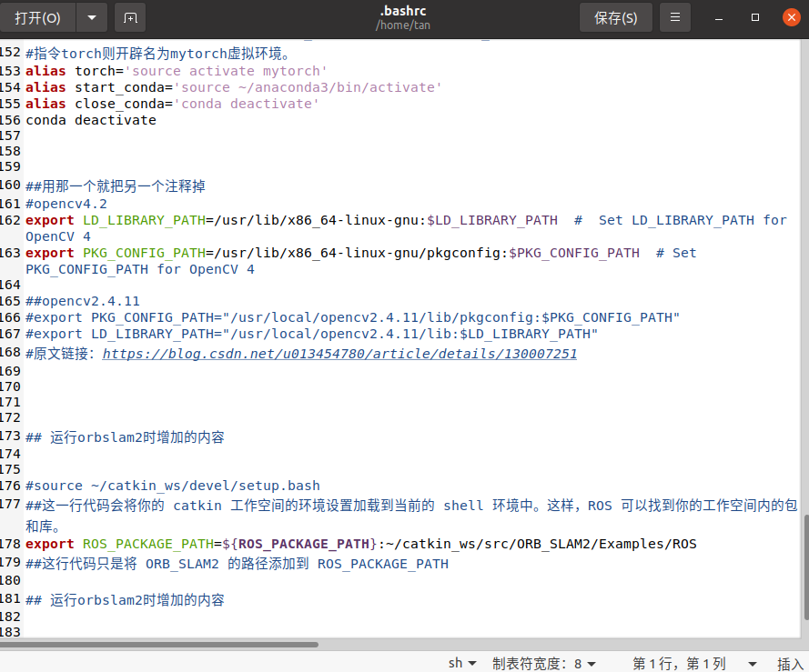The width and height of the screenshot is (809, 672).
Task: Place cursor in the ROS_PACKAGE_PATH export line
Action: [273, 544]
